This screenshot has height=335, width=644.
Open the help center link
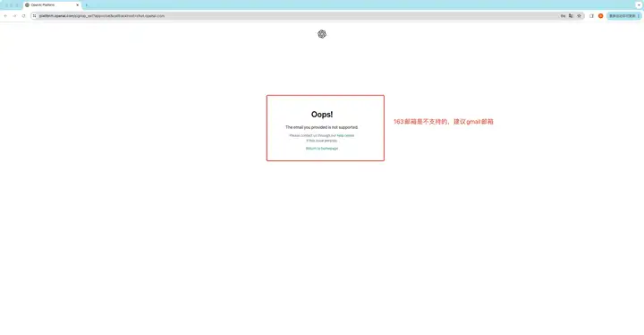point(345,135)
